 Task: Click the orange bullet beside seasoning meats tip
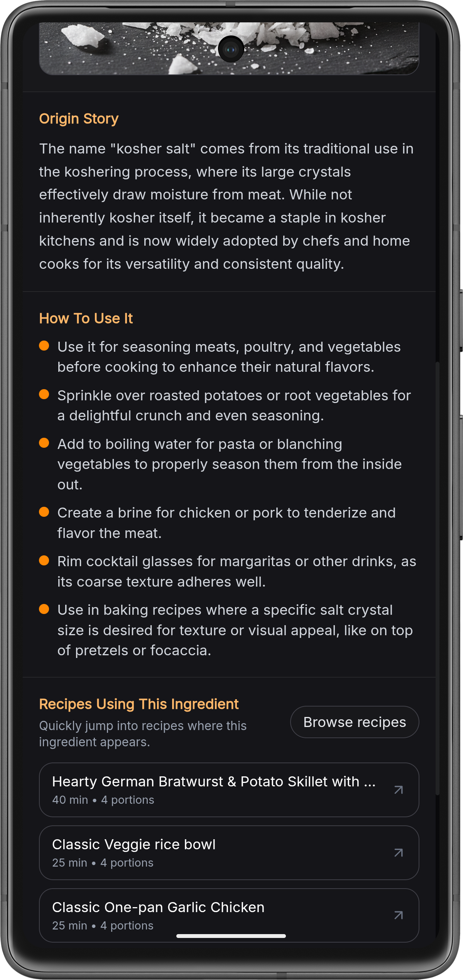[x=44, y=346]
